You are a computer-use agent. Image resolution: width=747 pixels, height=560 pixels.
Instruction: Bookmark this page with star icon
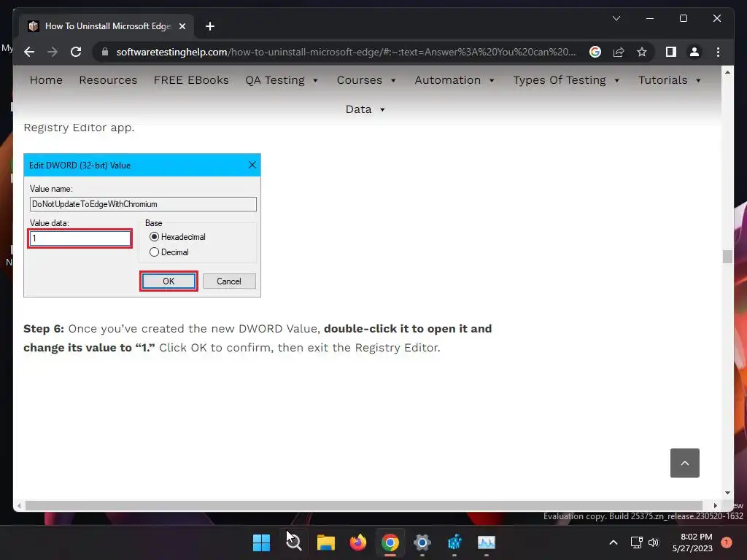coord(642,52)
